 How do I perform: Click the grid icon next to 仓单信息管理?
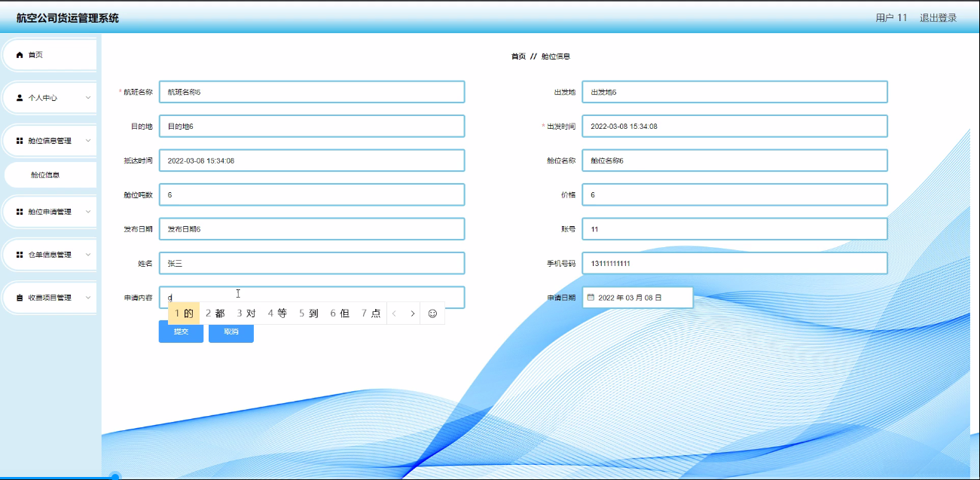tap(20, 255)
